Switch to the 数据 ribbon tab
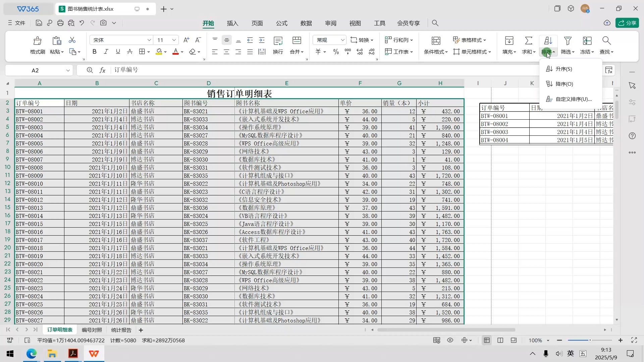 [x=306, y=23]
